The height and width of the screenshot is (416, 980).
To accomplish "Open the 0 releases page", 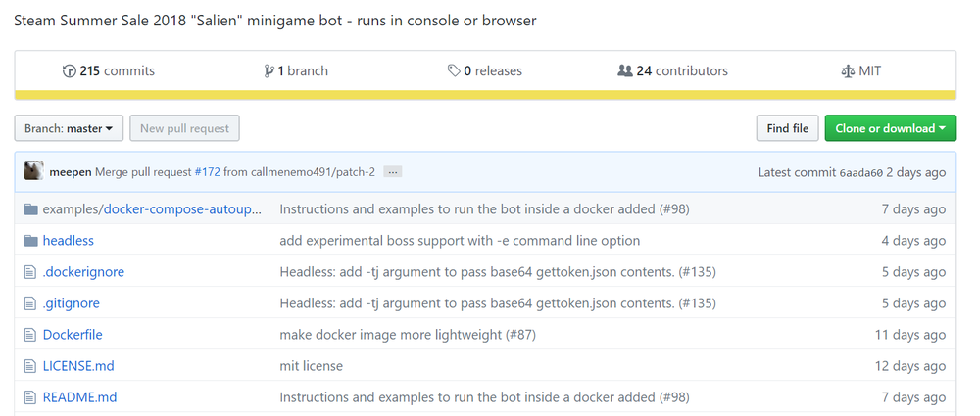I will (485, 71).
